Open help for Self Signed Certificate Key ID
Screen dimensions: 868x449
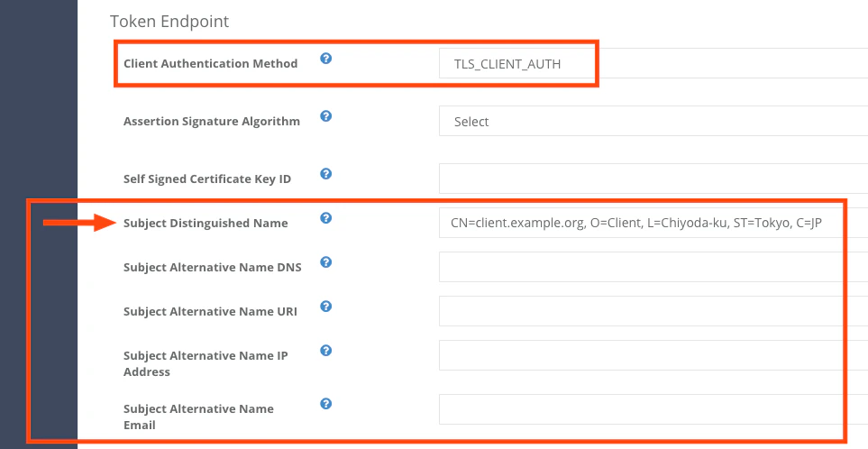point(326,174)
